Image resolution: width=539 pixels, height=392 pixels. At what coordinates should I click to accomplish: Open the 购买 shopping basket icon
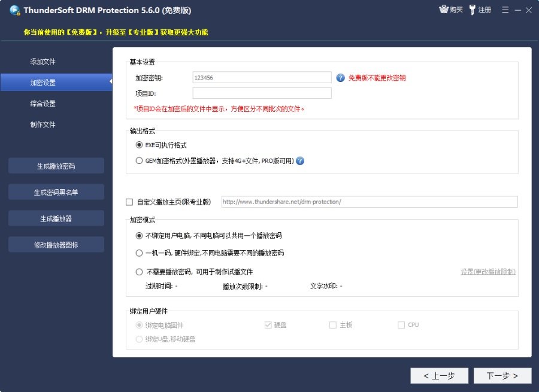point(444,9)
